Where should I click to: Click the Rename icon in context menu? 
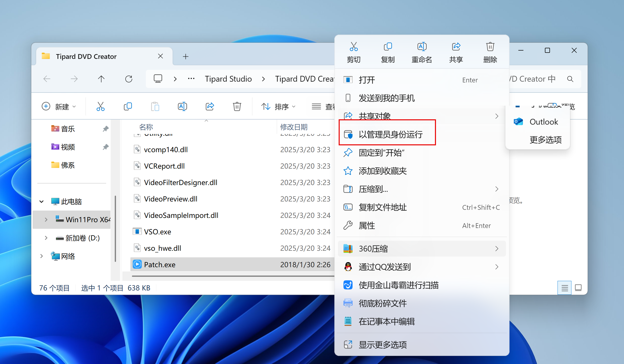pos(422,47)
